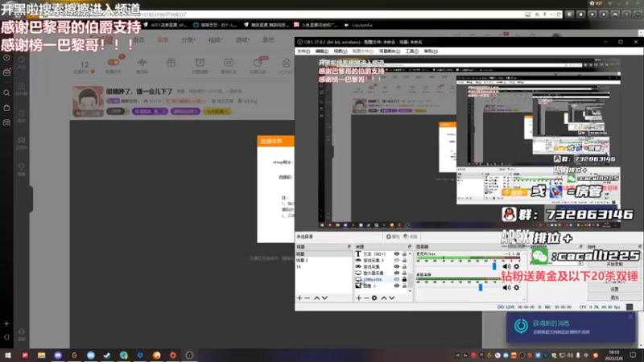Open source 属性 properties button

[393, 237]
